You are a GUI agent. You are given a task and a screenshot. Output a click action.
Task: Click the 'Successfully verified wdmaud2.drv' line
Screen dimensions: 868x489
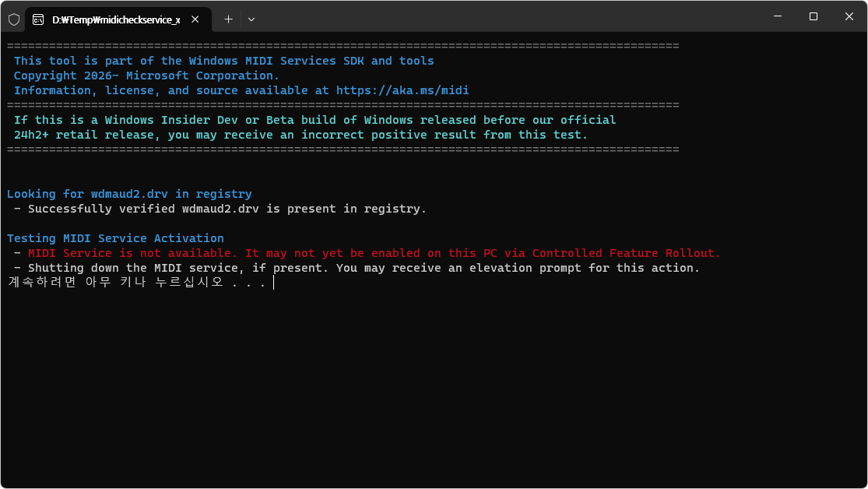[x=220, y=209]
